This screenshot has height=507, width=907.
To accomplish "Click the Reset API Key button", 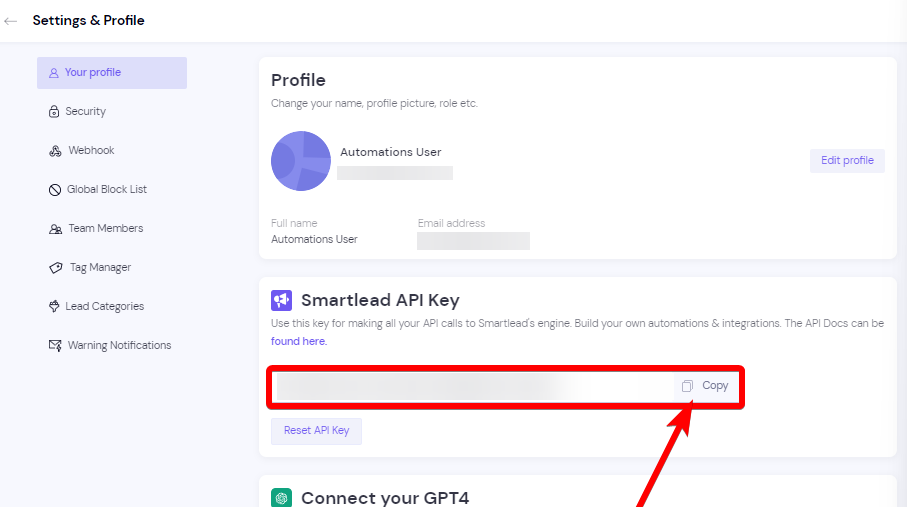I will 316,431.
